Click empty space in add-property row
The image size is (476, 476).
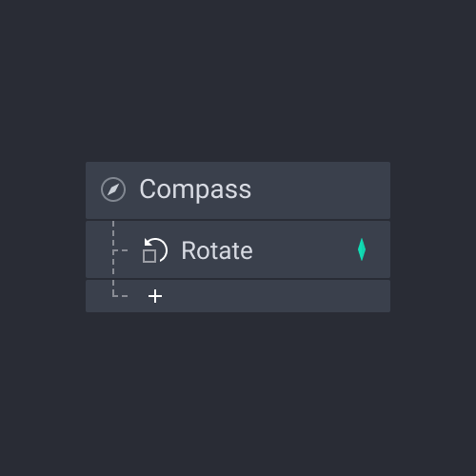[x=273, y=296]
